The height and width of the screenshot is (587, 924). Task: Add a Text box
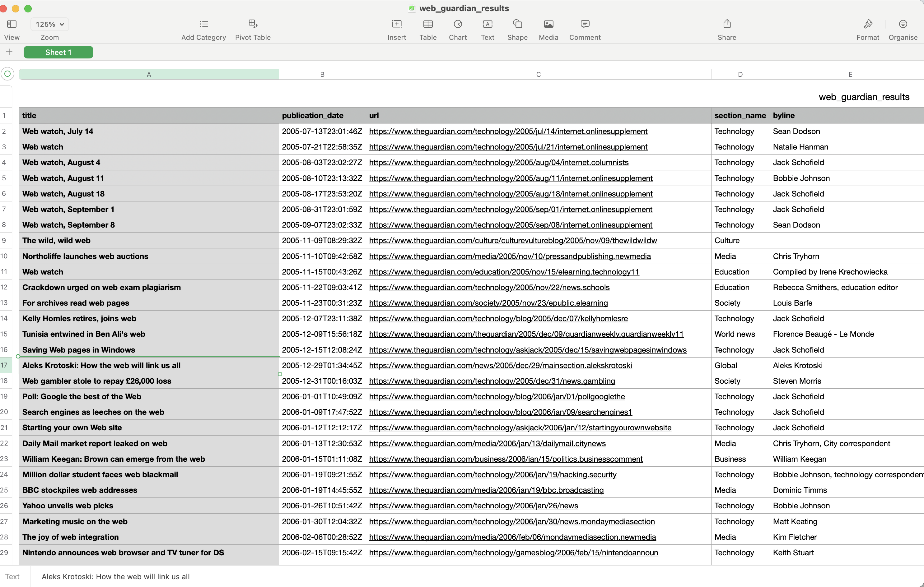[487, 24]
